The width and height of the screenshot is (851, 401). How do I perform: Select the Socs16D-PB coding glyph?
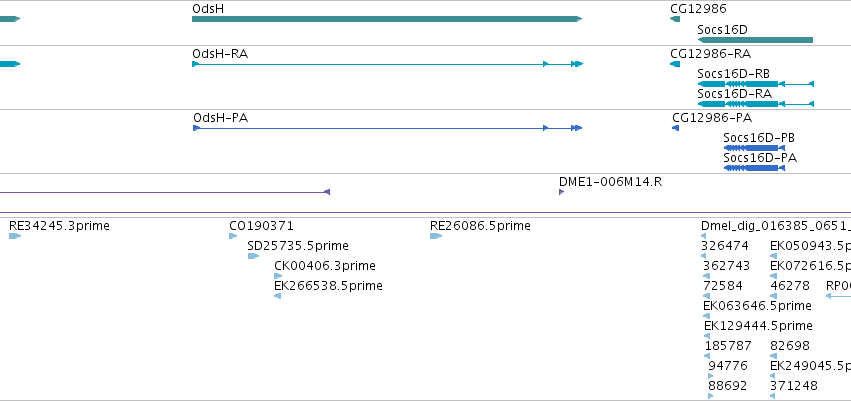pos(754,148)
